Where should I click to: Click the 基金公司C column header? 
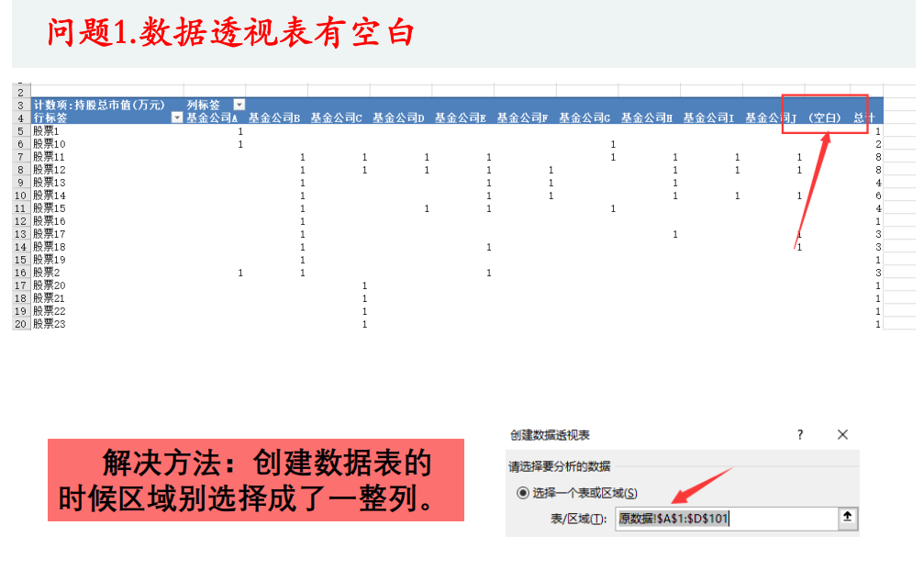pos(336,118)
